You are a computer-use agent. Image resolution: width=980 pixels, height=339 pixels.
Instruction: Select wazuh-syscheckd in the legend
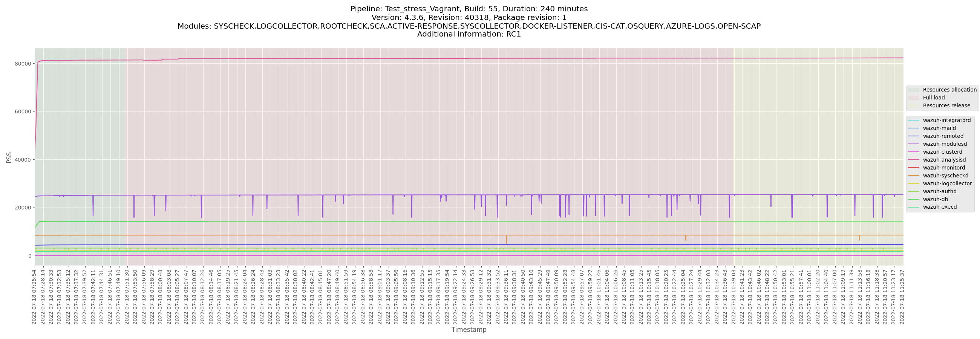(x=945, y=176)
